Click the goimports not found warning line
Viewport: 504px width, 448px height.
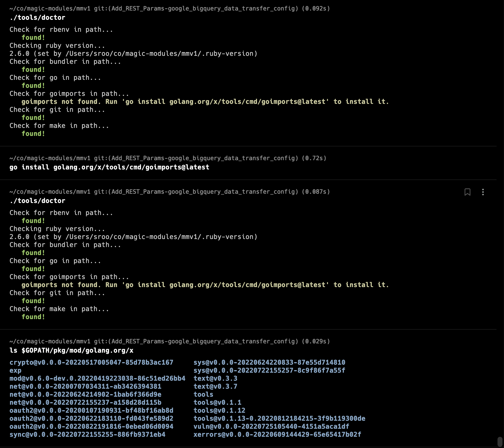coord(205,102)
